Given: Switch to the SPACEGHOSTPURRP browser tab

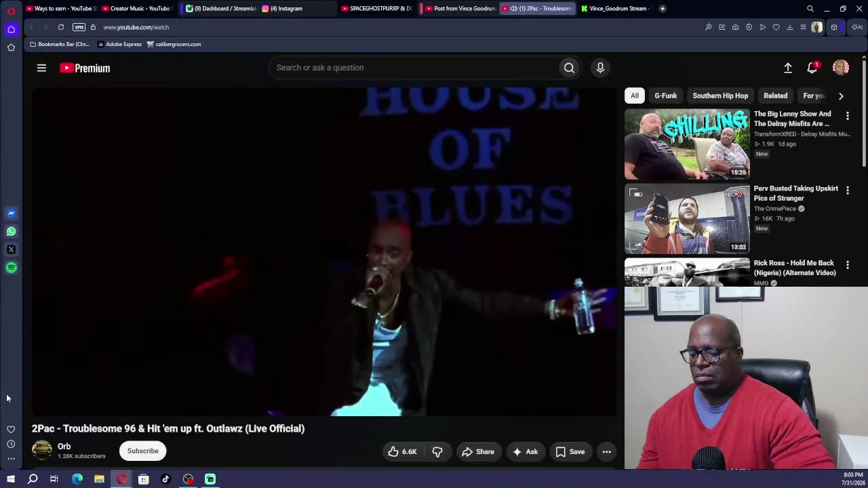Looking at the screenshot, I should [376, 9].
